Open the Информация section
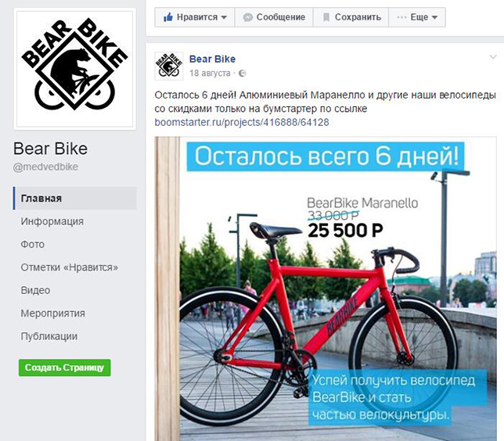Screen dimensions: 504x441 tap(52, 221)
